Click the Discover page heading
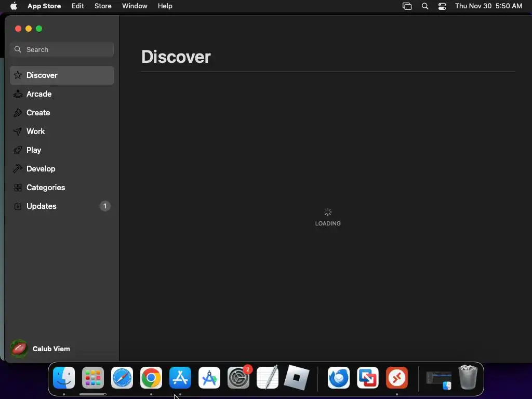Screen dimensions: 532x399 [176, 57]
